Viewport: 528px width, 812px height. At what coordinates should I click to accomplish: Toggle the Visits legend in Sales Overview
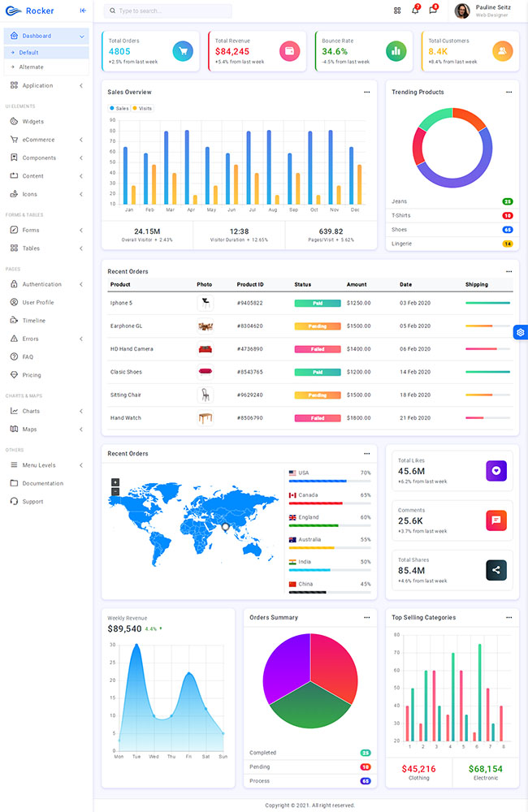pos(142,108)
